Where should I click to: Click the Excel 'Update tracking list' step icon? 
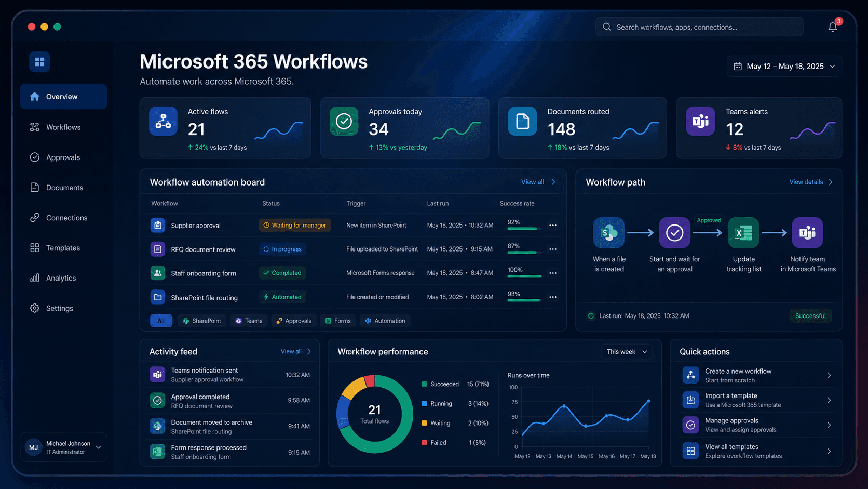[743, 233]
